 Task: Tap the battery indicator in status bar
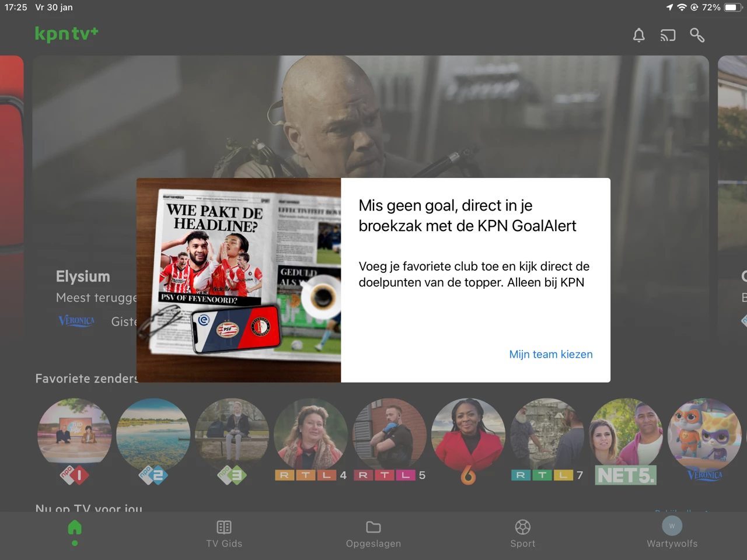coord(733,8)
